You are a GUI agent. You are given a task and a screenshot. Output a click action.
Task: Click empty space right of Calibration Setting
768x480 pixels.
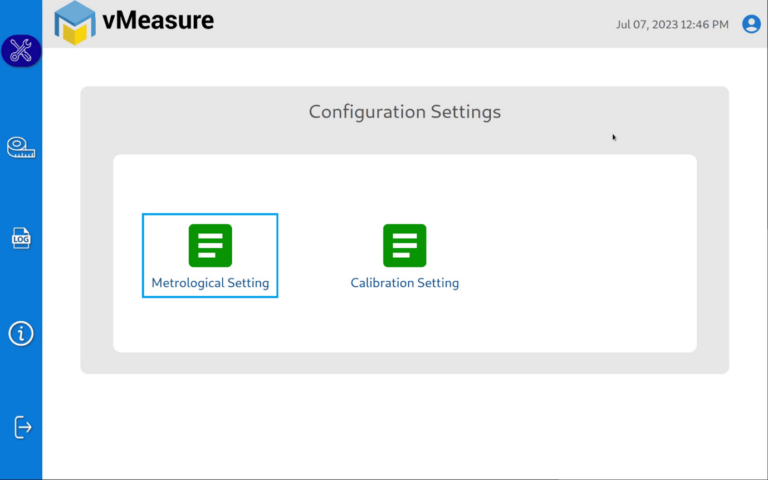tap(578, 255)
